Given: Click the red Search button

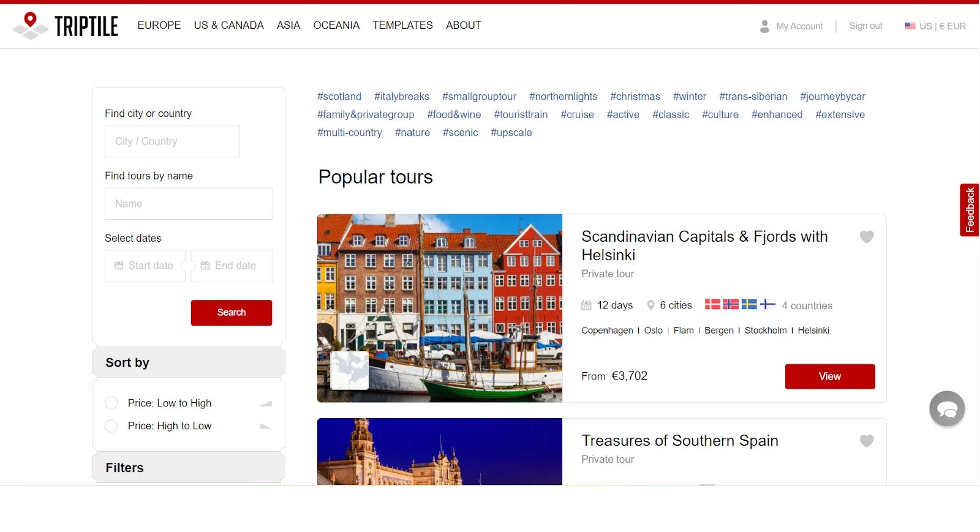Looking at the screenshot, I should click(x=232, y=313).
